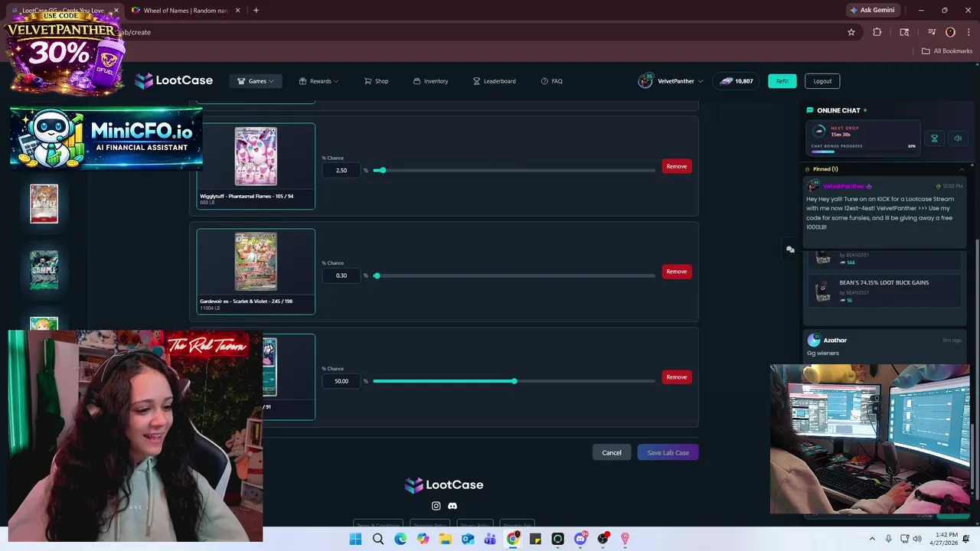Click the 2.50 percent chance input

click(341, 170)
